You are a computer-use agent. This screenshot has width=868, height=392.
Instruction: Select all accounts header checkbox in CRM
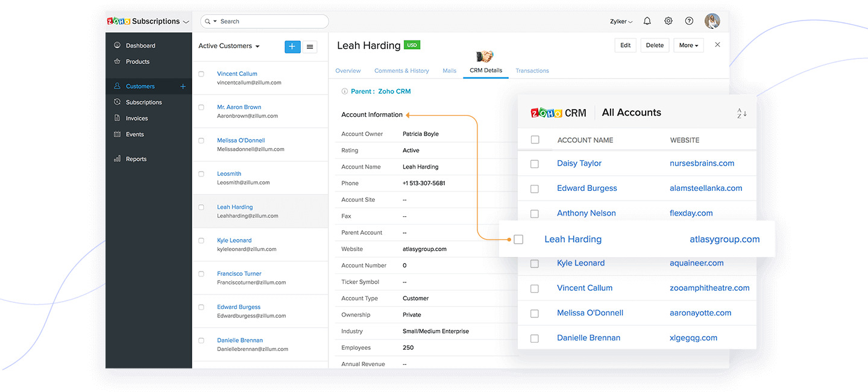[535, 140]
